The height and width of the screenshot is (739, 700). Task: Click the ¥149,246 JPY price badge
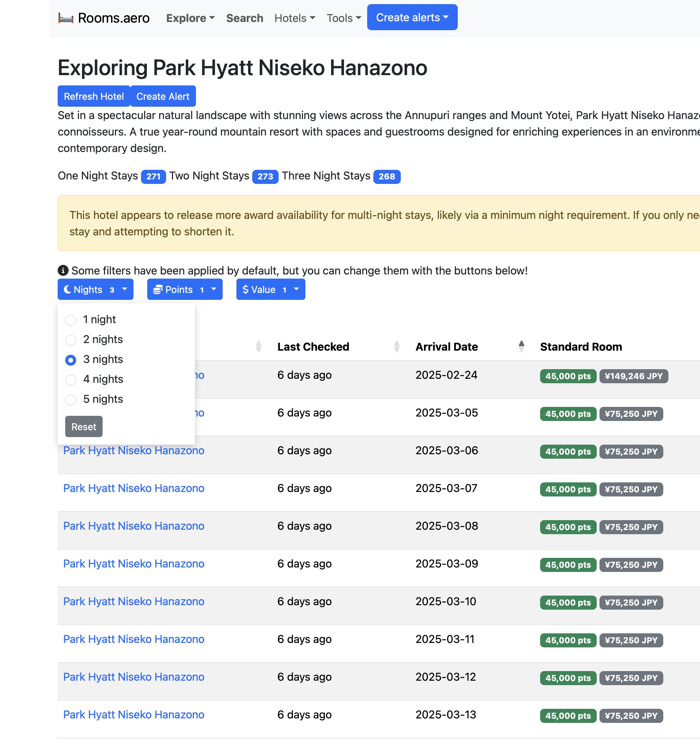click(633, 376)
